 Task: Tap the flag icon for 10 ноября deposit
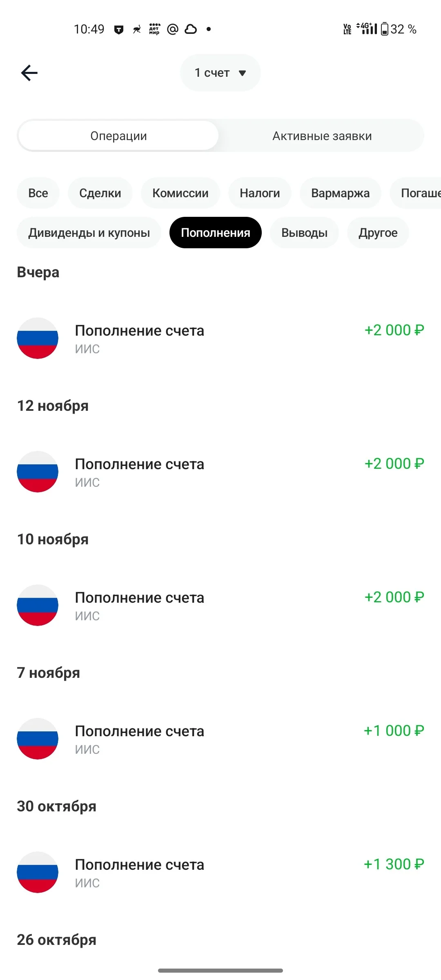[x=38, y=605]
